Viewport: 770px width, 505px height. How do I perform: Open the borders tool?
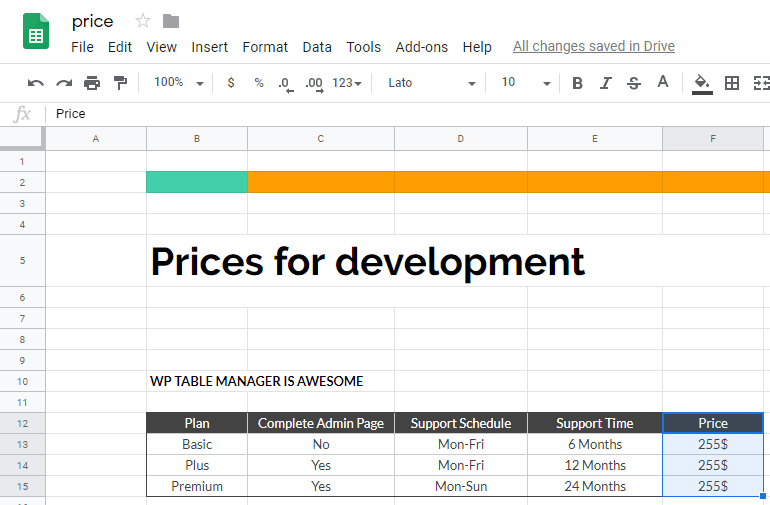pyautogui.click(x=732, y=83)
